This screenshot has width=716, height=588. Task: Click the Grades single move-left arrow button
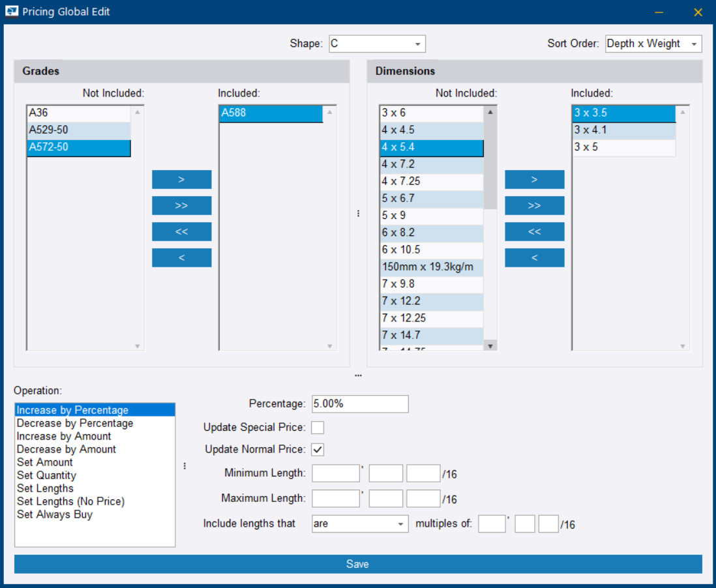[x=181, y=257]
